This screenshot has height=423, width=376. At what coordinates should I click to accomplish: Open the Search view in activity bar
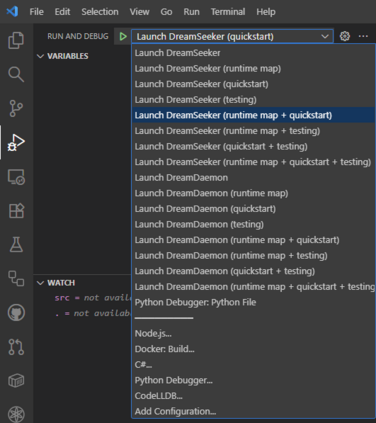point(16,74)
